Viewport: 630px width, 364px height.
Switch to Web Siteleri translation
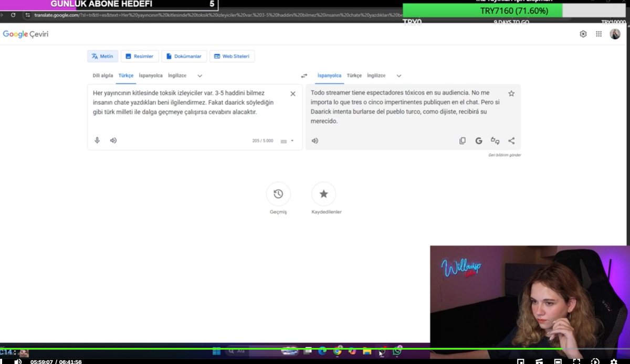(232, 56)
